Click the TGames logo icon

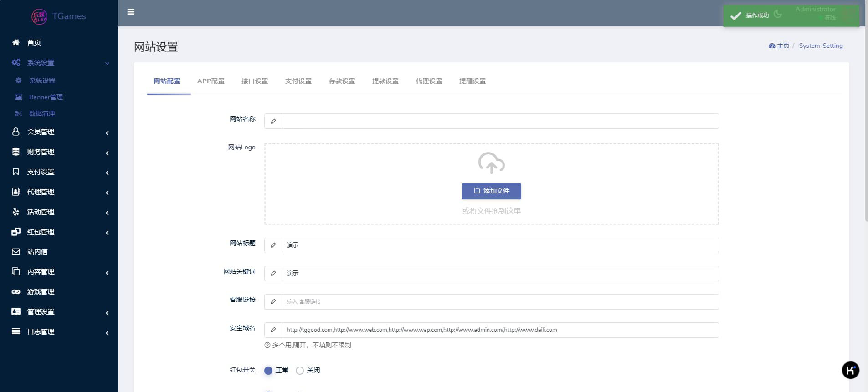tap(39, 16)
